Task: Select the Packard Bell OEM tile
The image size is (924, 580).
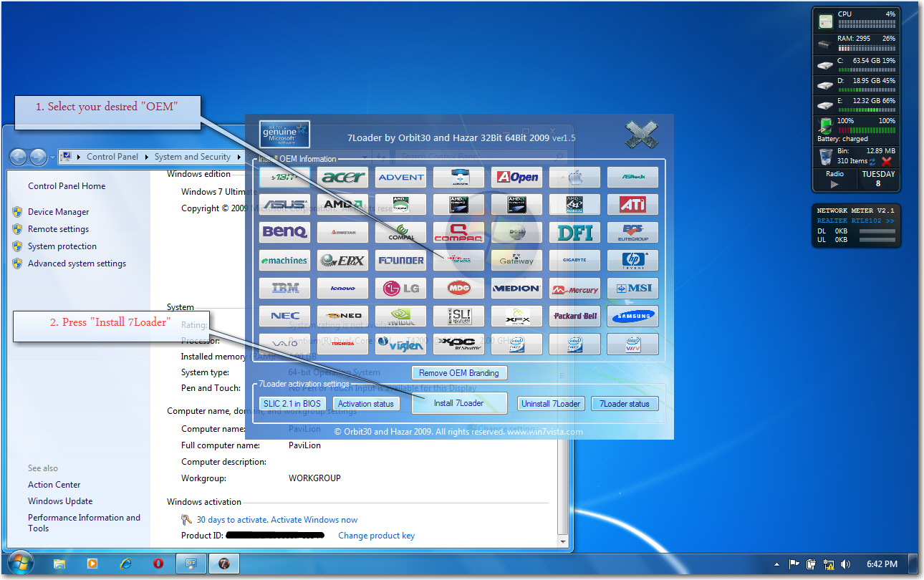Action: tap(575, 316)
